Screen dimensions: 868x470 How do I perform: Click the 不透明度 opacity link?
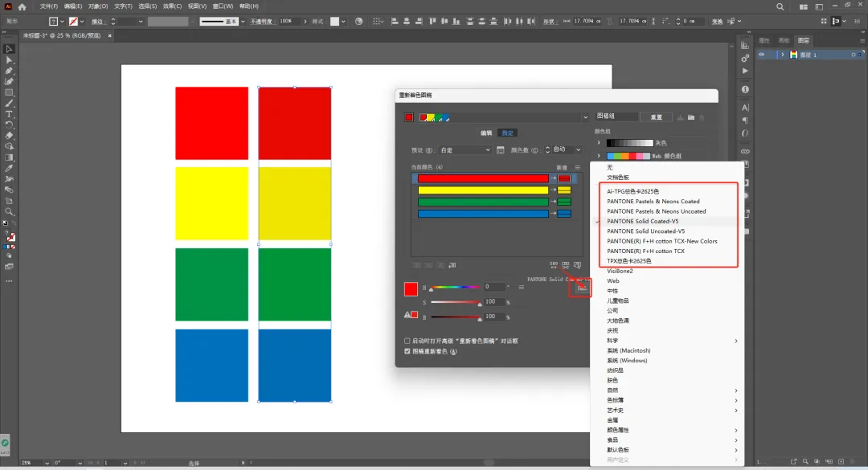point(262,22)
